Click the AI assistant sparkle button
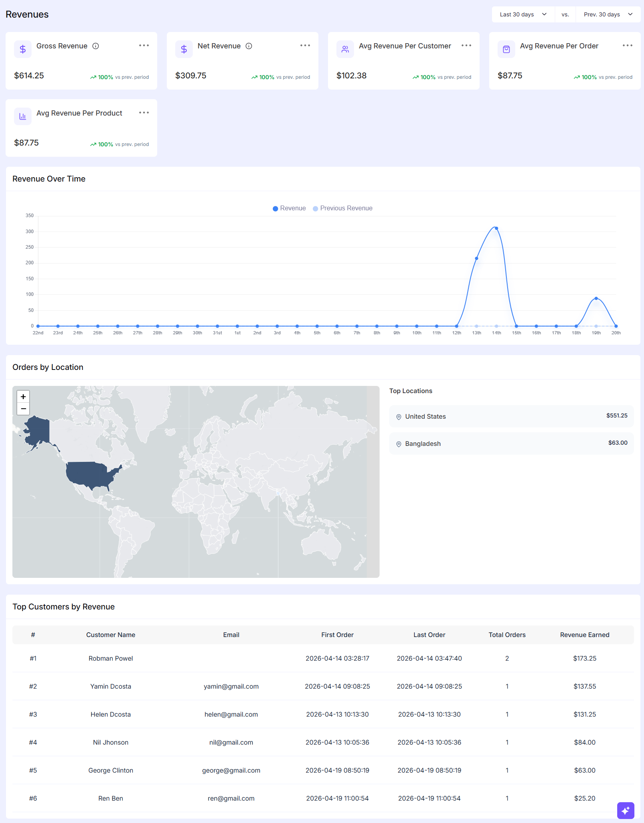Image resolution: width=644 pixels, height=823 pixels. [626, 811]
